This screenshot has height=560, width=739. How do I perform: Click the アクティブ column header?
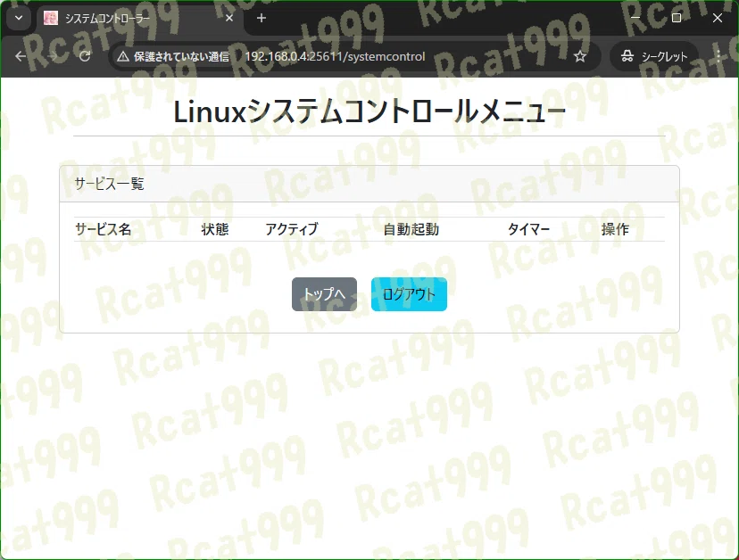point(292,229)
